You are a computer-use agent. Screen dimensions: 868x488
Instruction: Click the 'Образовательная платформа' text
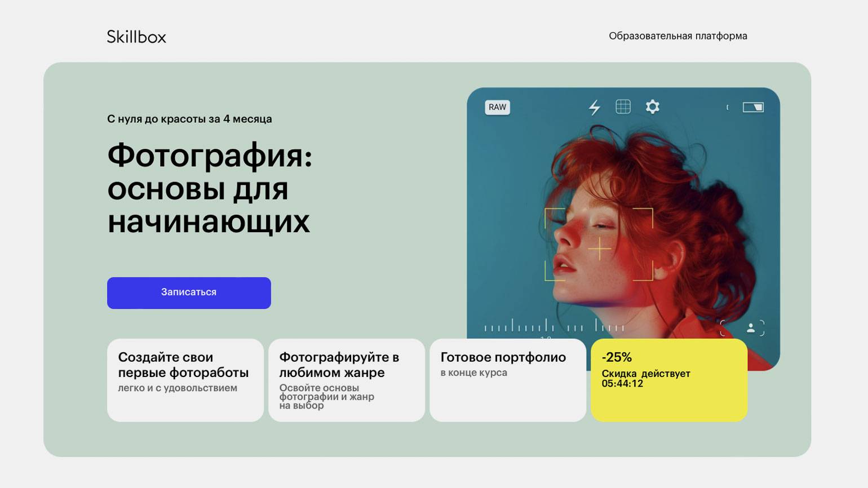click(x=678, y=36)
